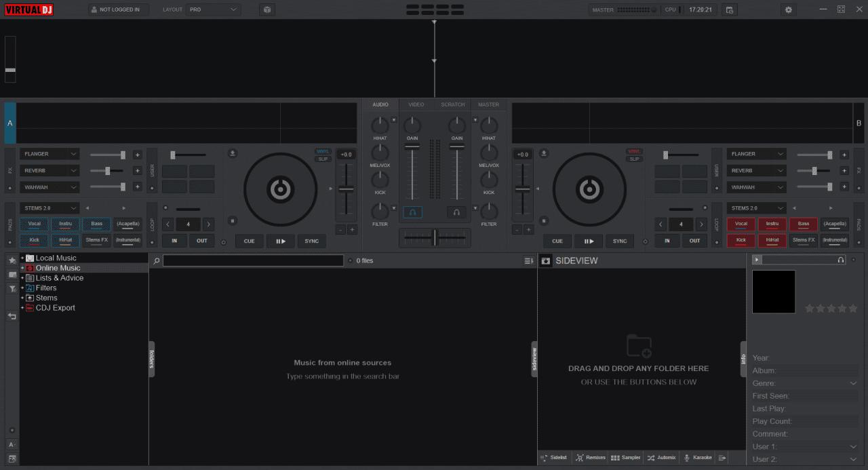
Task: Click the search magnifier in the browser bar
Action: (x=155, y=260)
